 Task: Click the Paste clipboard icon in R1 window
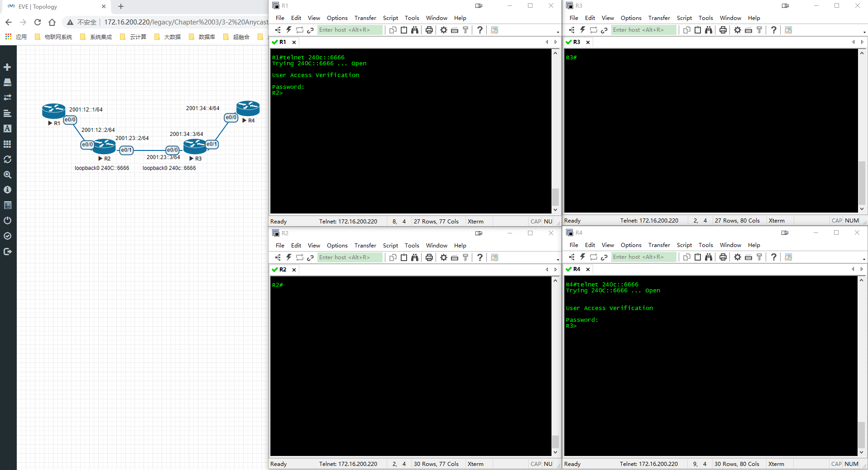pyautogui.click(x=403, y=30)
